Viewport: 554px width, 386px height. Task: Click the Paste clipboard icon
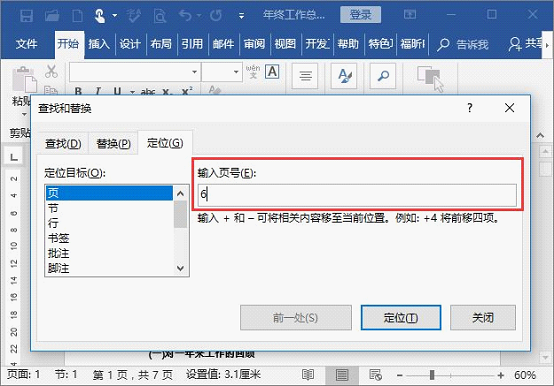point(24,79)
